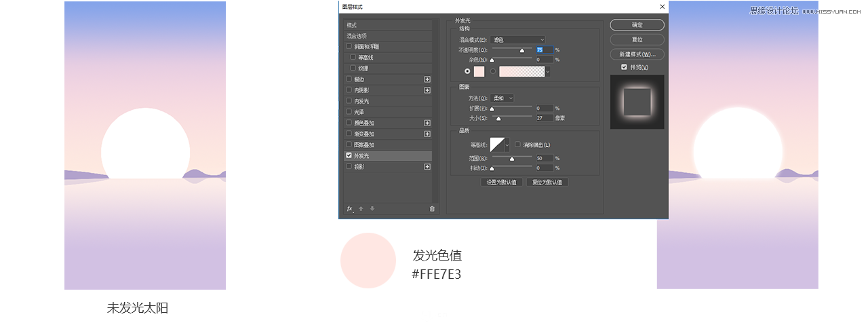This screenshot has height=325, width=868.
Task: Uncheck the 外发光 effect checkbox
Action: click(349, 155)
